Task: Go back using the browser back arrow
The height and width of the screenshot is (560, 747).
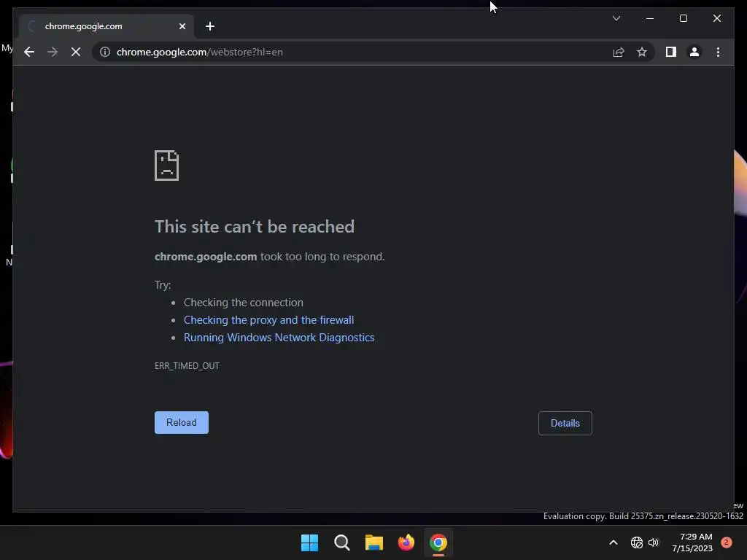Action: [29, 52]
